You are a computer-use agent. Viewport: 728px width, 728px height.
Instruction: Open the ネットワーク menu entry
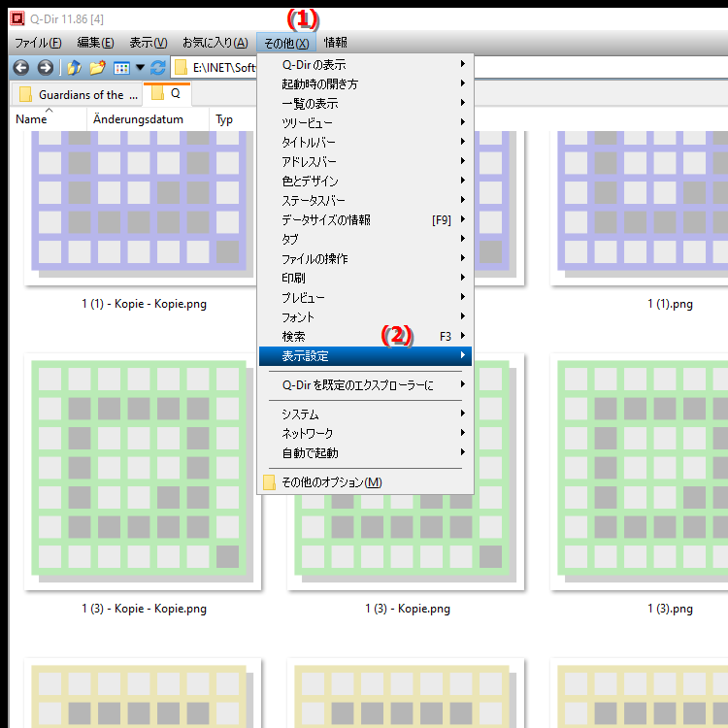[x=365, y=434]
